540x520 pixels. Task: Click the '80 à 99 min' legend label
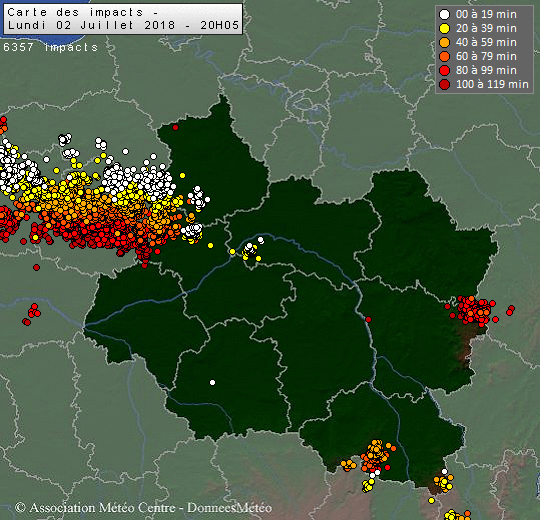coord(486,70)
